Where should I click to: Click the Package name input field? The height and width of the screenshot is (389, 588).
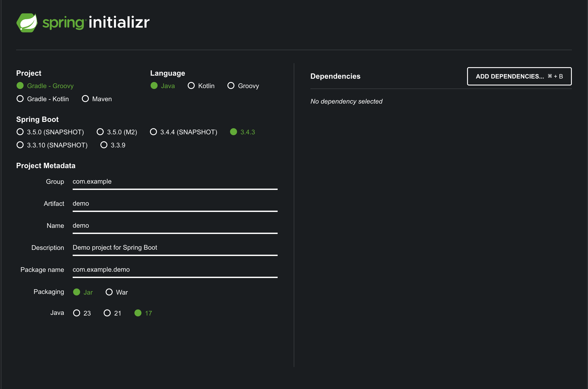[175, 270]
